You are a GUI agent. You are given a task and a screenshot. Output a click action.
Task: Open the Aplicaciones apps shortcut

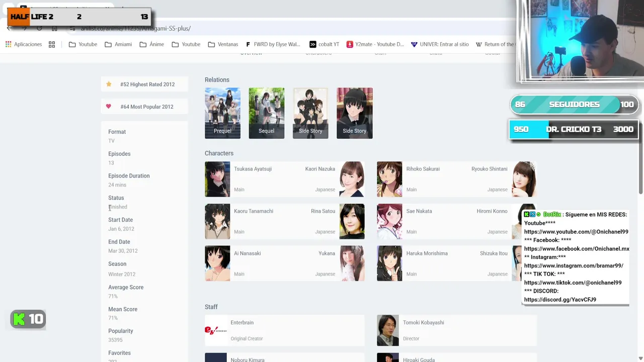click(x=24, y=44)
